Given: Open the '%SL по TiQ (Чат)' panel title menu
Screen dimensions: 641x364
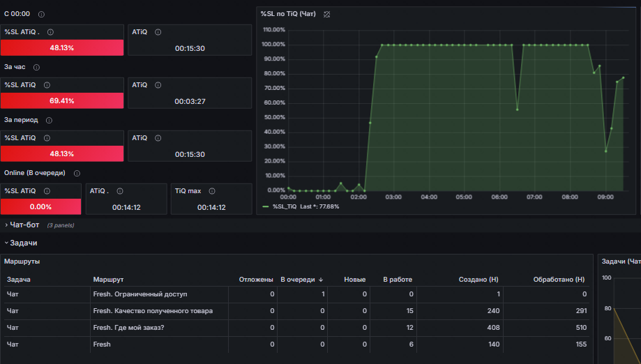Looking at the screenshot, I should [288, 15].
